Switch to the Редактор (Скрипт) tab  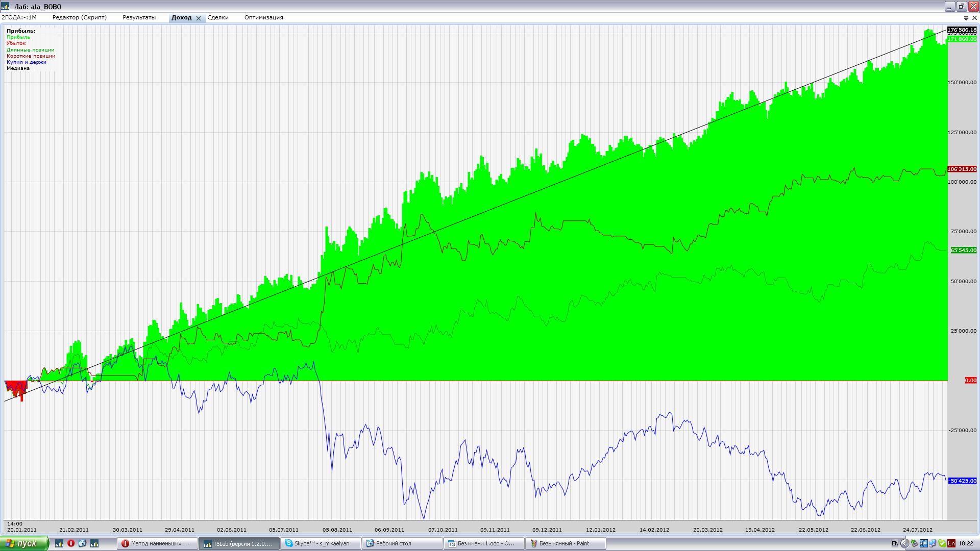(x=79, y=17)
